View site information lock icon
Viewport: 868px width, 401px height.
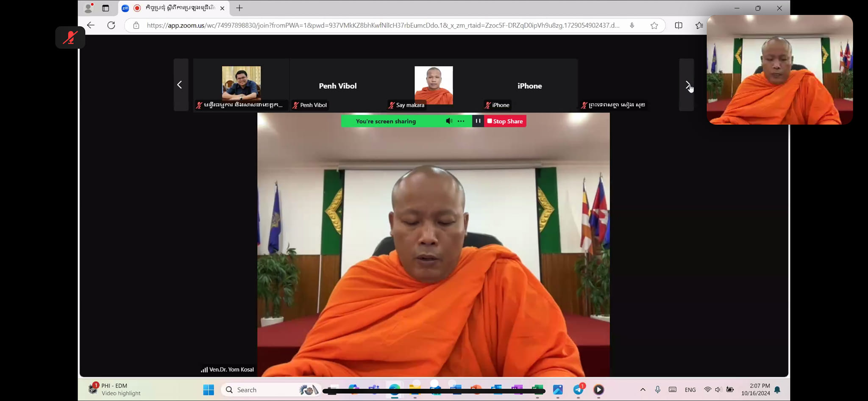tap(136, 25)
